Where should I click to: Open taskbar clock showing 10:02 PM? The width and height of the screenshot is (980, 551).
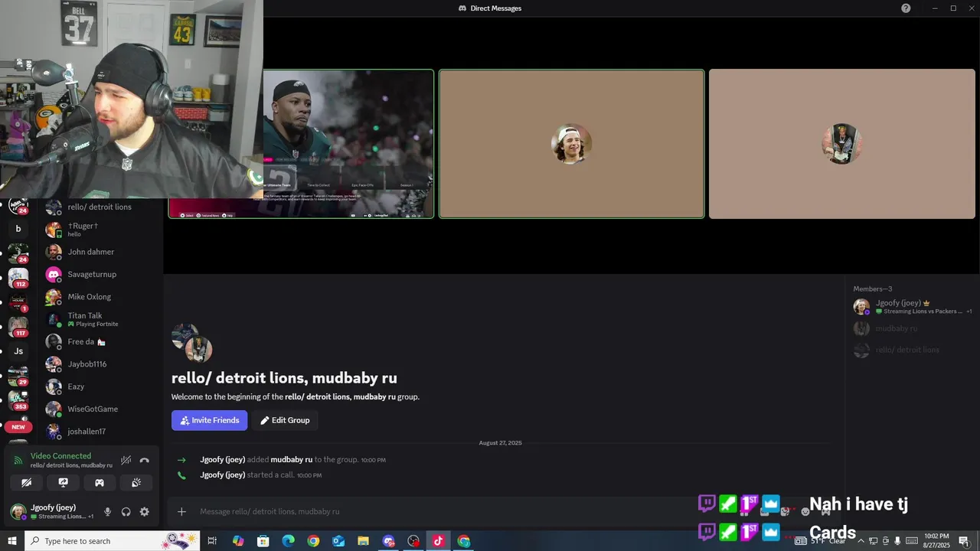(x=936, y=541)
